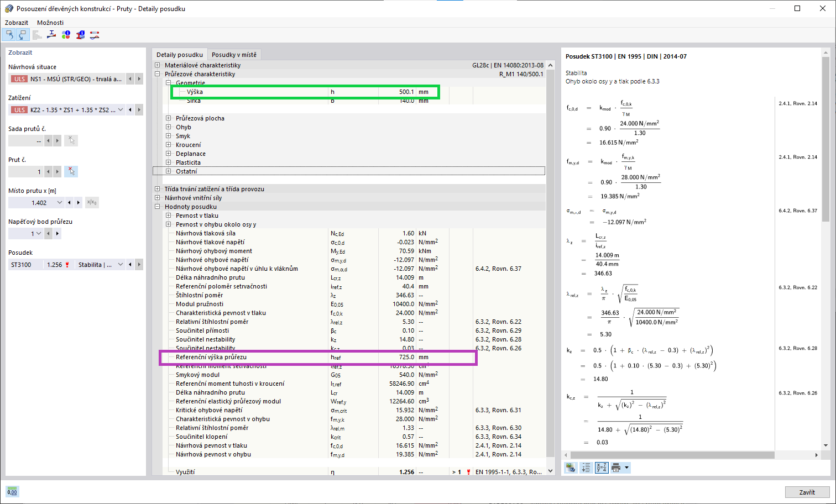Screen dimensions: 836x504
Task: Expand the Smyk node
Action: click(169, 136)
